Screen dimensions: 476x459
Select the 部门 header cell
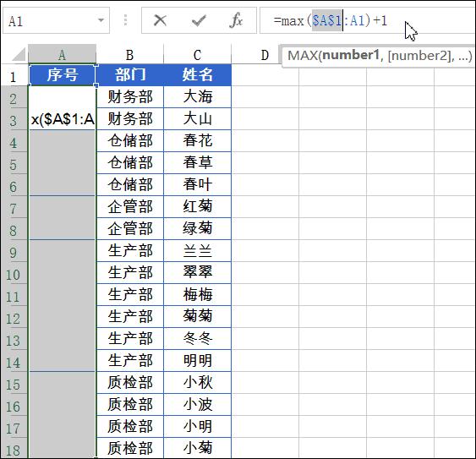tap(130, 74)
